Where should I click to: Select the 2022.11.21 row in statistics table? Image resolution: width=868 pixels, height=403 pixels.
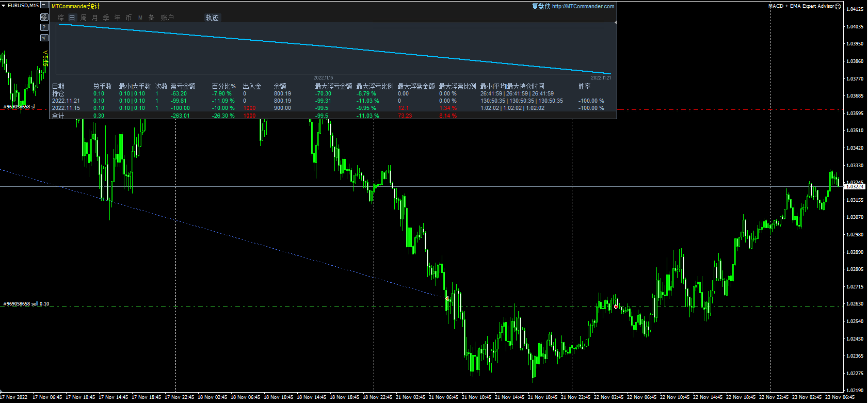pyautogui.click(x=66, y=101)
